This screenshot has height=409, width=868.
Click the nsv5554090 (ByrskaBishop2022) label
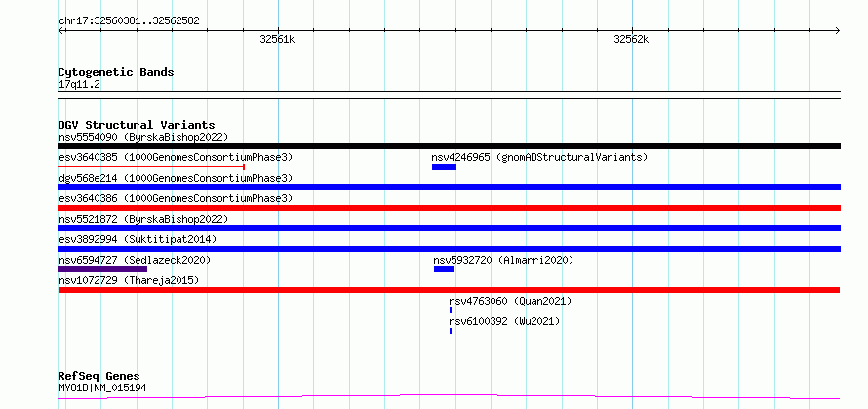(143, 137)
